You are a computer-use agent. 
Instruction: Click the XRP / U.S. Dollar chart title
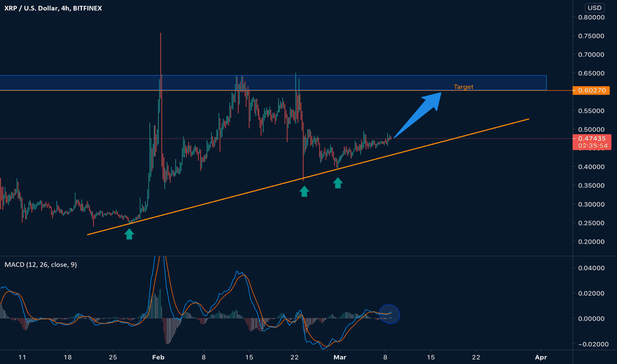tap(53, 8)
